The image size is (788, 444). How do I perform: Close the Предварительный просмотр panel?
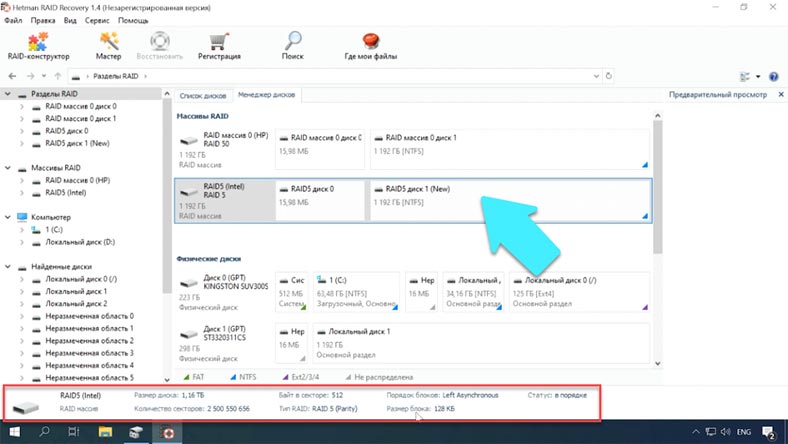781,94
